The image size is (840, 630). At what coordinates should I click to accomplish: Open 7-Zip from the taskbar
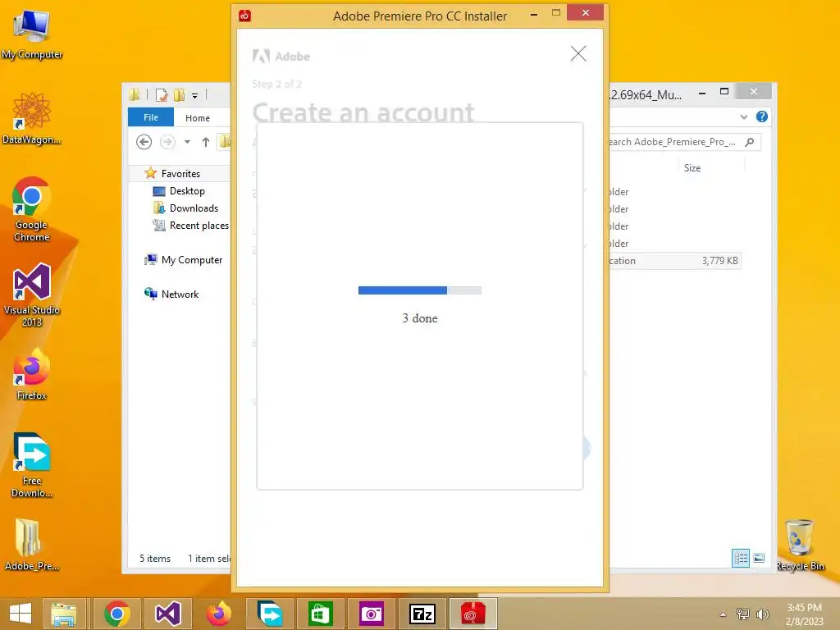coord(422,614)
